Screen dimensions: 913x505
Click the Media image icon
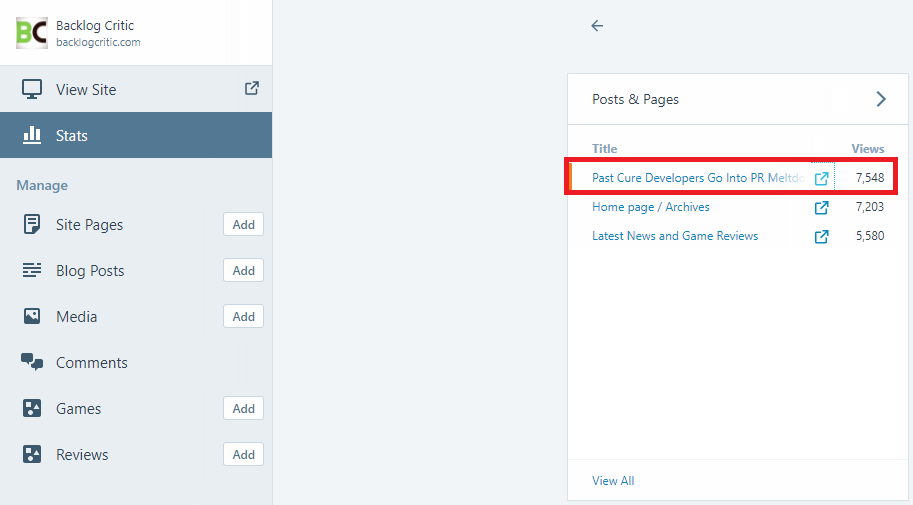(31, 316)
